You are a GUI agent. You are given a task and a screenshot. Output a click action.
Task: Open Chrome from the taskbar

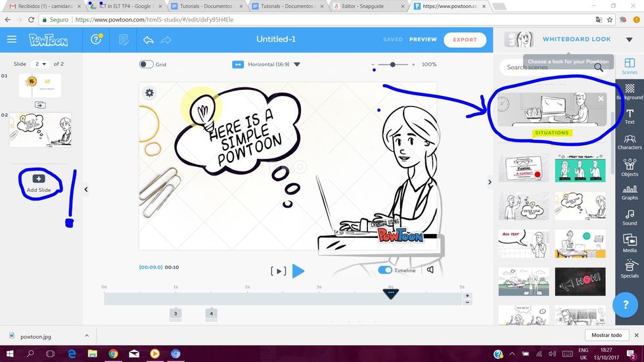pyautogui.click(x=113, y=353)
